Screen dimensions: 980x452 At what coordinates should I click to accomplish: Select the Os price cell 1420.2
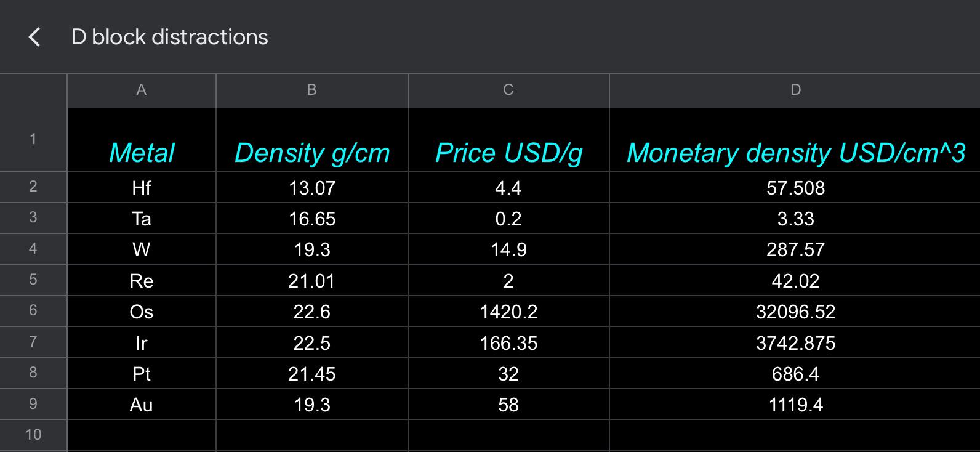pos(508,312)
